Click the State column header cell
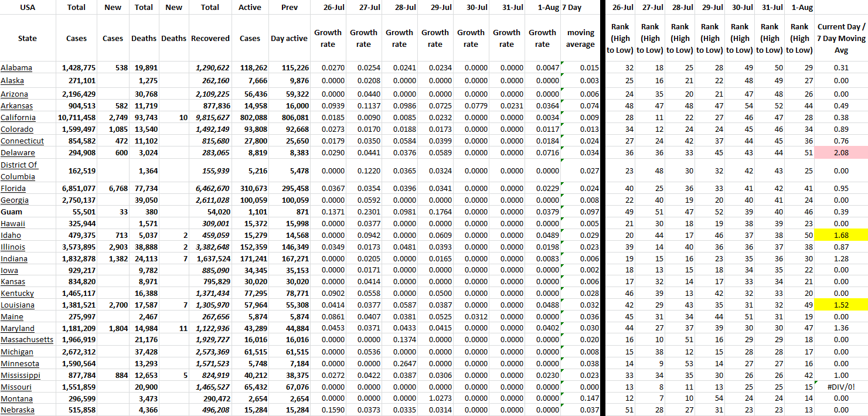This screenshot has height=416, width=868. [28, 38]
